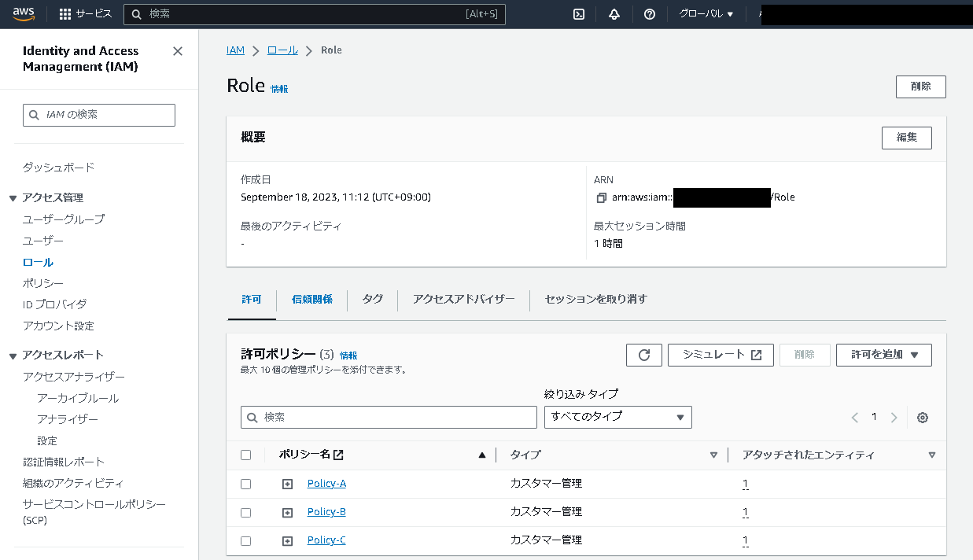Open the サービス grid menu
The image size is (973, 560).
(x=86, y=14)
